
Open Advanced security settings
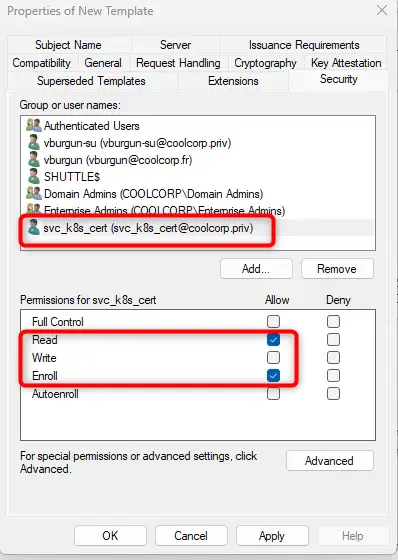330,461
